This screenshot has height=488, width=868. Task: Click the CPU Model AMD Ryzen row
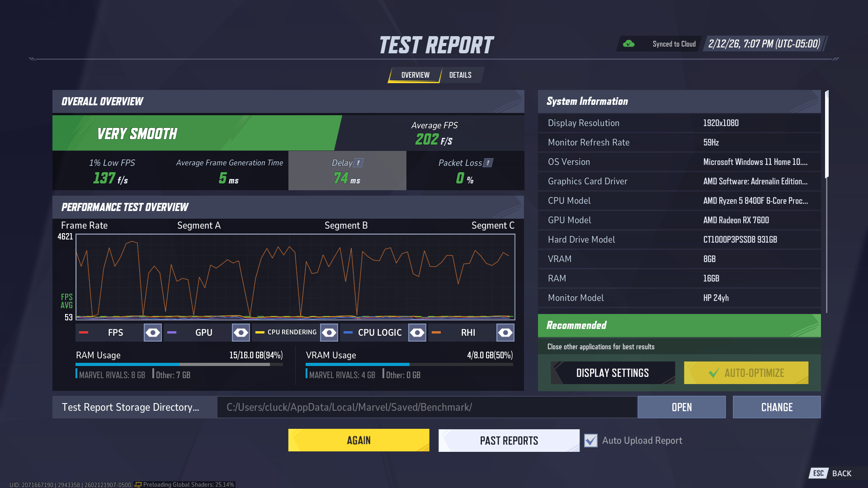point(679,201)
